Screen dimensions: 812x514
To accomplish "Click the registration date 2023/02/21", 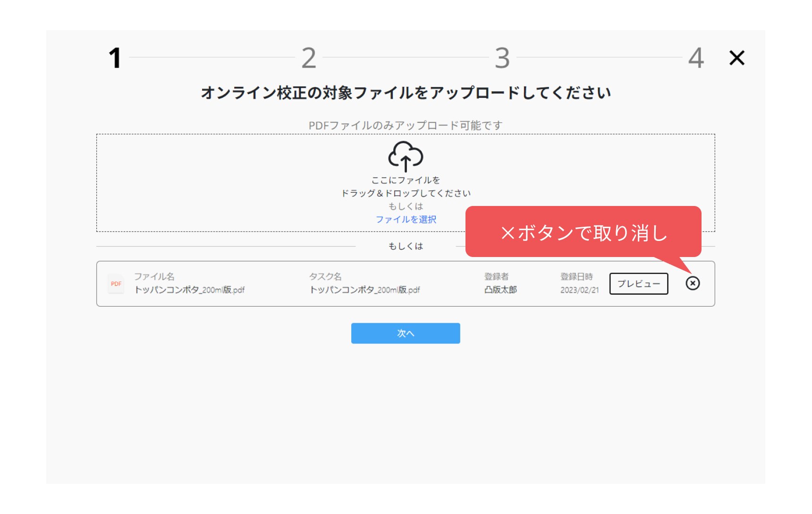I will [579, 290].
